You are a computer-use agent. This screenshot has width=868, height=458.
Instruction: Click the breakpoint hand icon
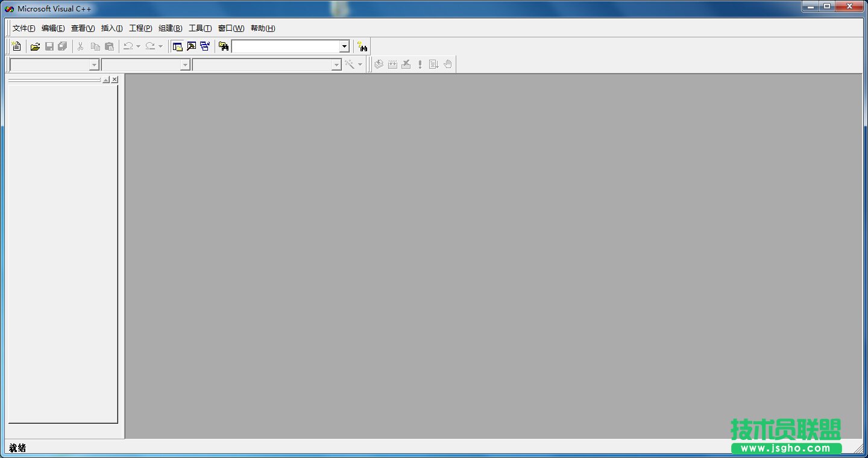[x=448, y=64]
